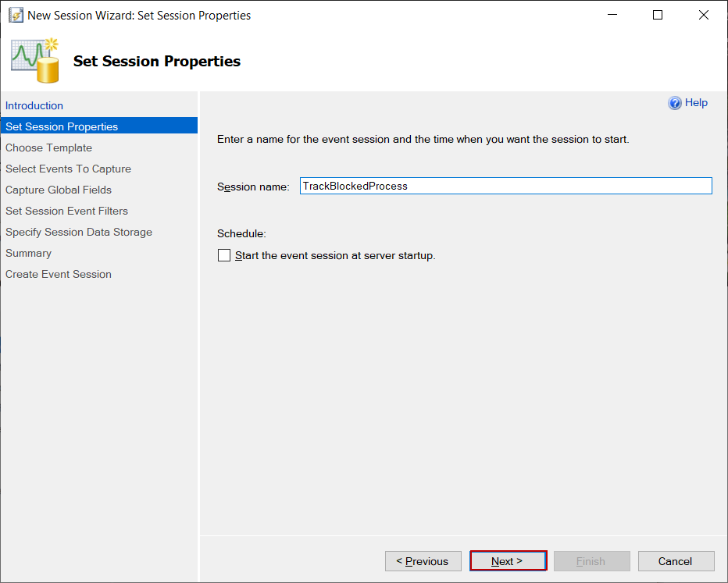Open Set Session Event Filters step
Image resolution: width=728 pixels, height=583 pixels.
click(x=66, y=211)
